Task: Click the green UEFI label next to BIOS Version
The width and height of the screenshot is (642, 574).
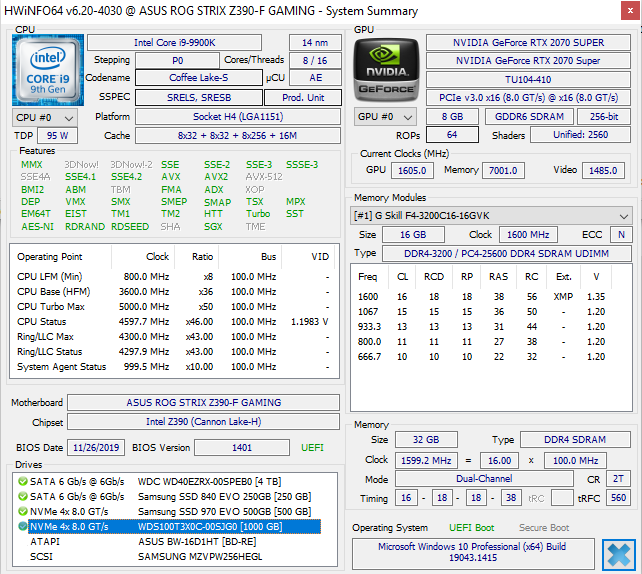Action: (312, 447)
